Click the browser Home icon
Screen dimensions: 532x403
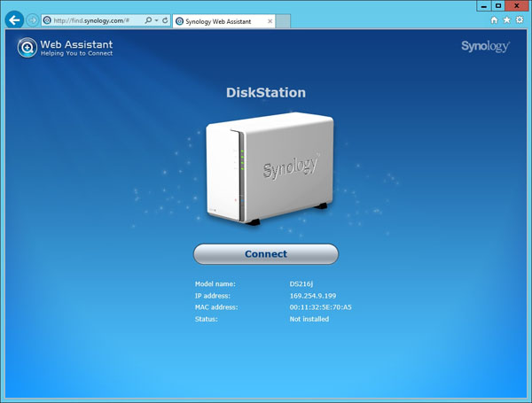(x=495, y=20)
